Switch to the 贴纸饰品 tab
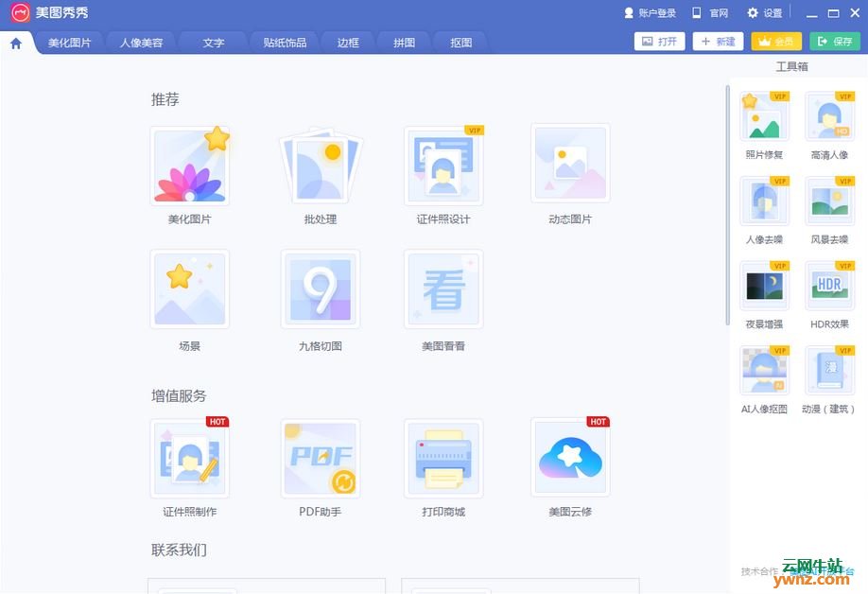 point(286,43)
